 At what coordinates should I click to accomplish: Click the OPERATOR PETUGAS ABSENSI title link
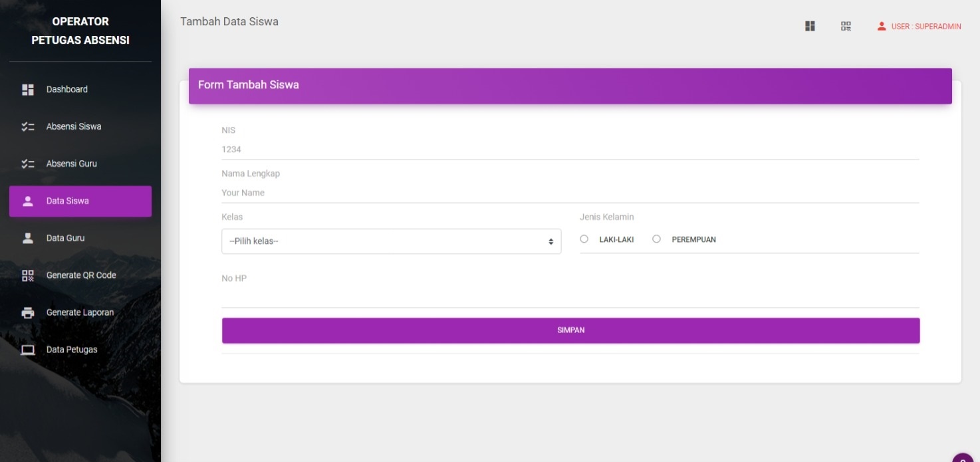click(x=80, y=31)
